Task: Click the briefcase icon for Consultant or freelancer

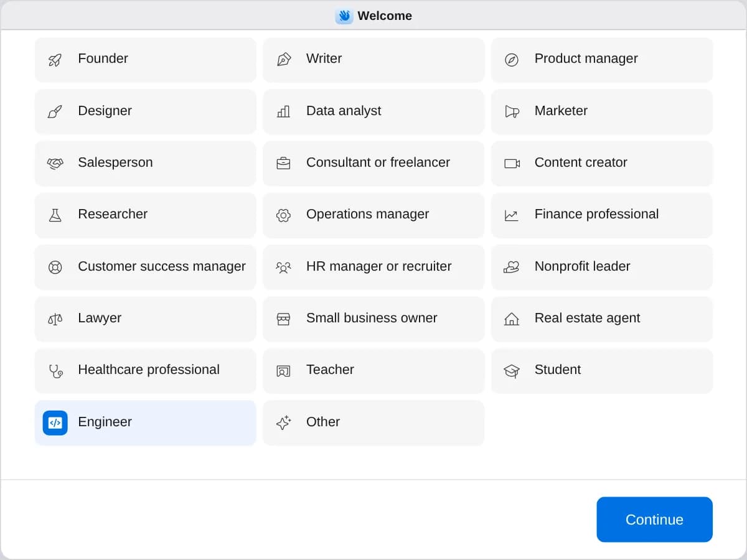Action: 283,164
